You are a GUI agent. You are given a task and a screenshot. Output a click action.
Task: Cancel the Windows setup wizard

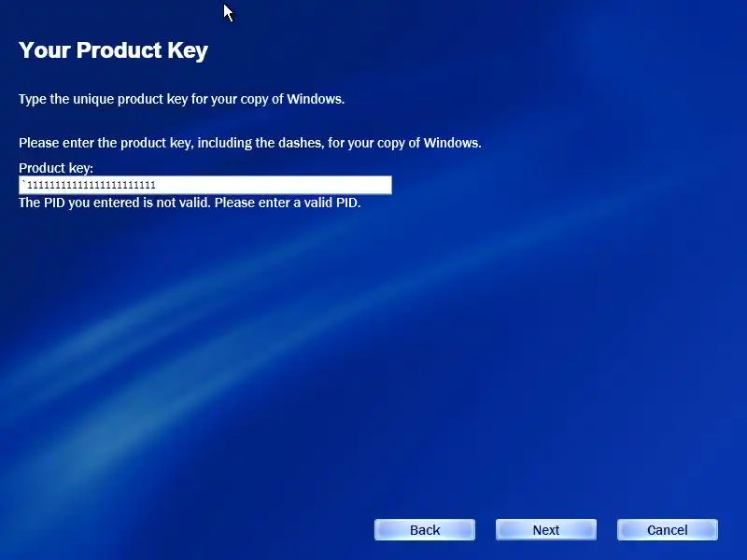coord(667,529)
